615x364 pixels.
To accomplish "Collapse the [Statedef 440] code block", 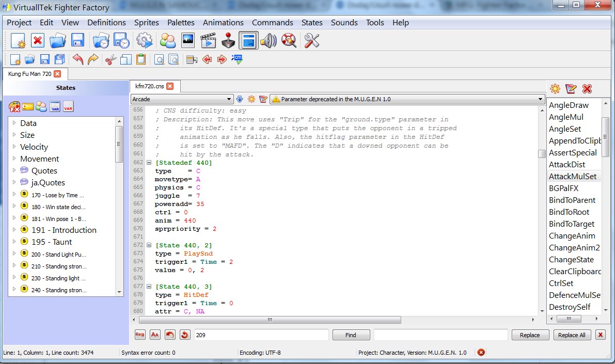I will pyautogui.click(x=149, y=163).
